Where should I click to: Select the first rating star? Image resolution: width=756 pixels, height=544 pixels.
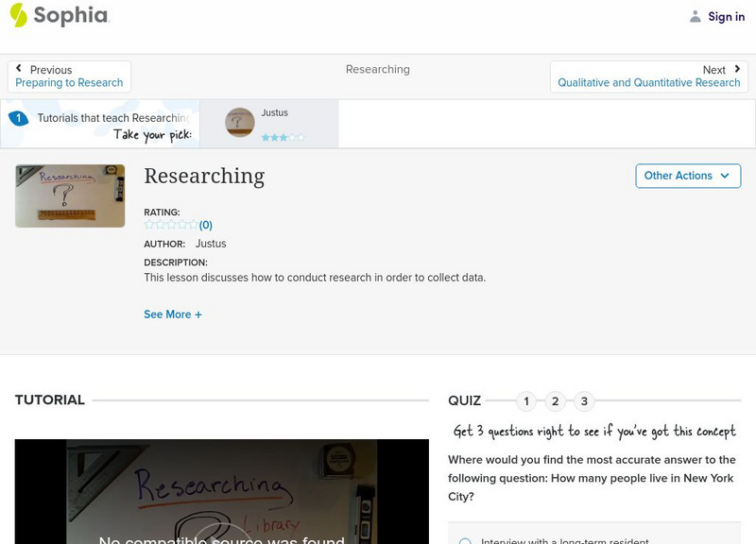147,224
